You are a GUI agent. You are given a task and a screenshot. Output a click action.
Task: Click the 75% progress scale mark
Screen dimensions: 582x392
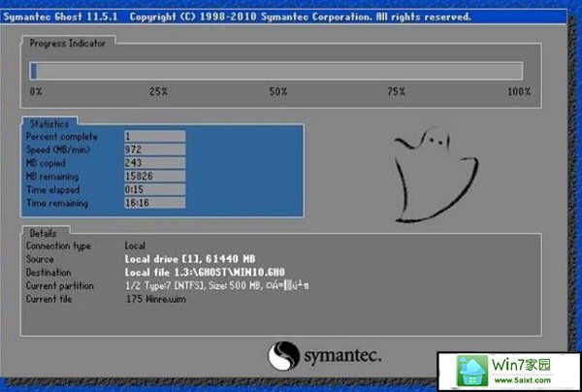[396, 91]
